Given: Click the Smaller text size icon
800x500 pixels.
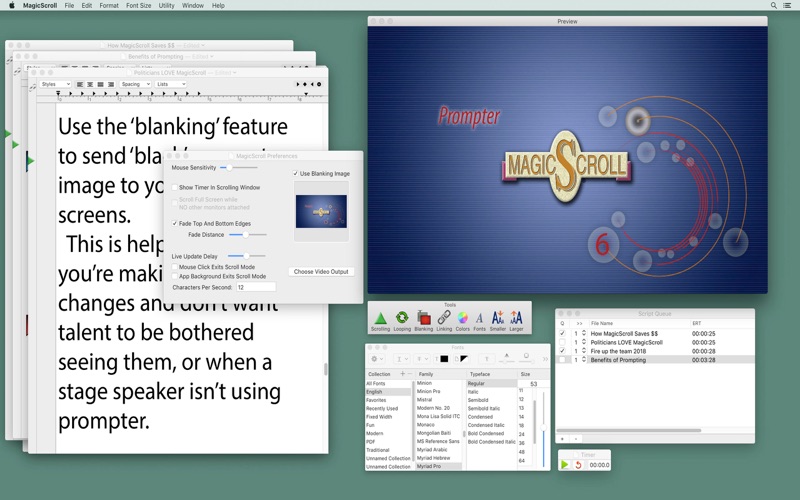Looking at the screenshot, I should pos(497,318).
